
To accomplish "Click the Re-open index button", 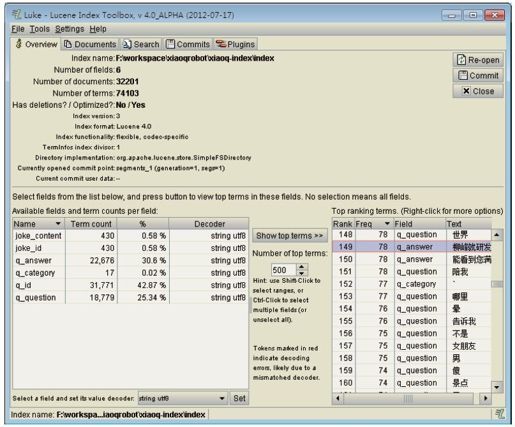I will [478, 60].
